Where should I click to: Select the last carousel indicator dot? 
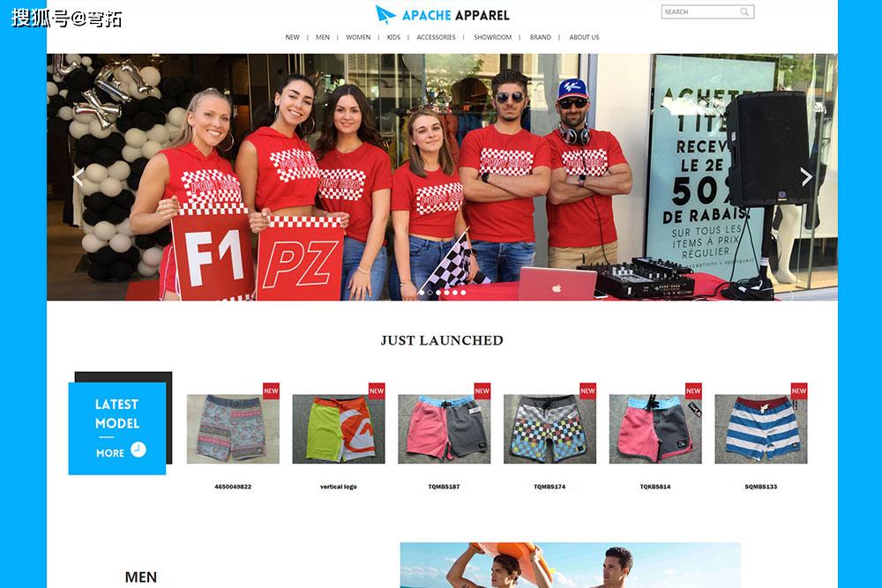(463, 293)
